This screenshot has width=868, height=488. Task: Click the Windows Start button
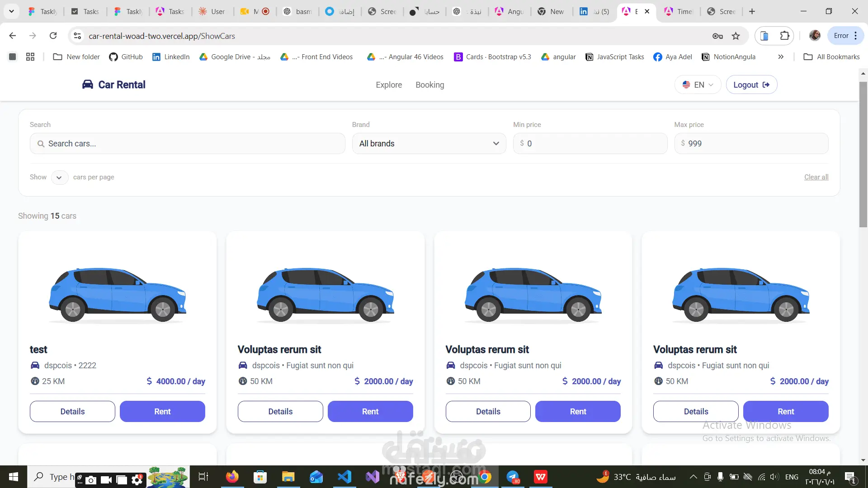point(14,477)
